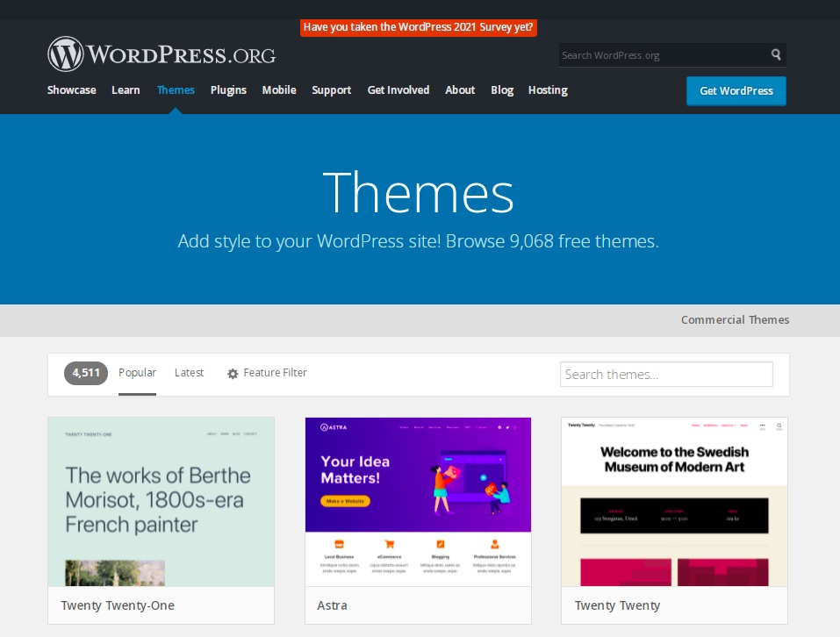This screenshot has height=637, width=840.
Task: Click the WordPress.org logo
Action: 162,54
